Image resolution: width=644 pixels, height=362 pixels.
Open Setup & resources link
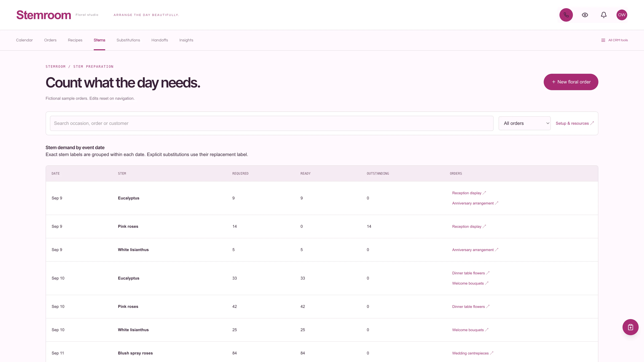[575, 123]
